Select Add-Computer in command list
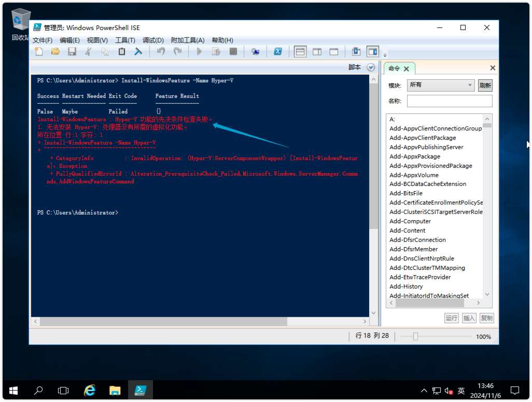Viewport: 532px width, 402px height. (410, 221)
